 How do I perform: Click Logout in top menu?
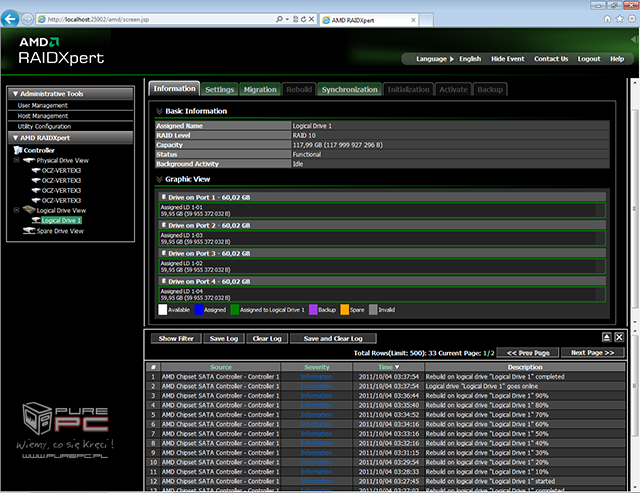tap(589, 59)
